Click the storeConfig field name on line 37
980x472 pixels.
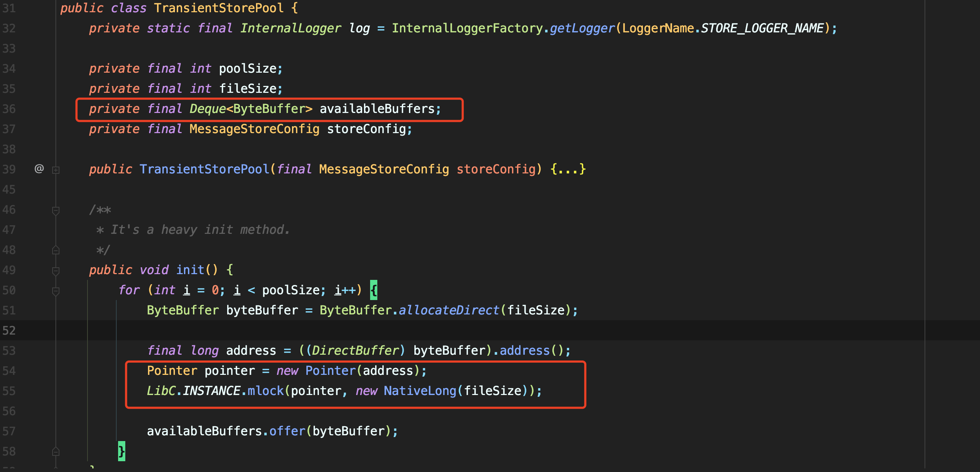pos(367,129)
